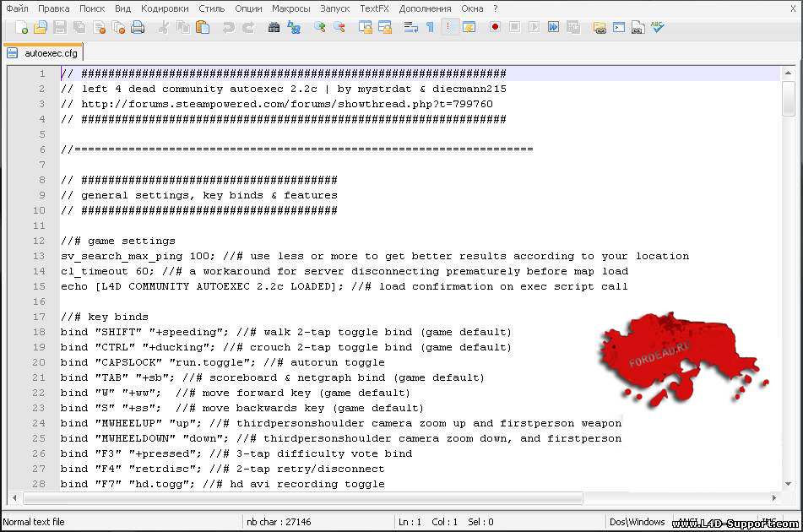Click the horizontal scrollbar left arrow
The image size is (803, 532).
coord(15,497)
